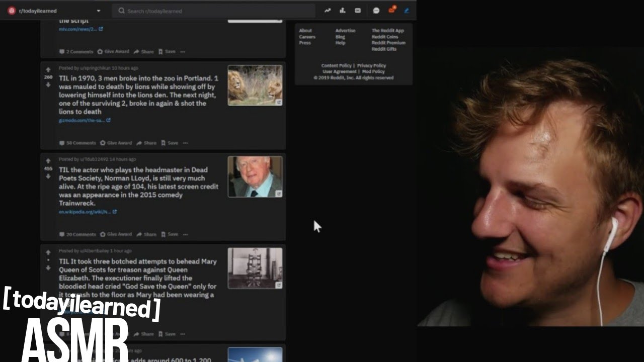Viewport: 644px width, 362px height.
Task: Open the Reddit Premium link
Action: pyautogui.click(x=388, y=43)
